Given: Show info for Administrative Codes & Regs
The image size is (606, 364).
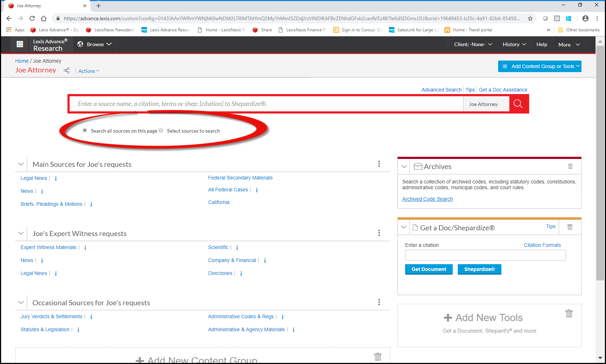Looking at the screenshot, I should pos(282,317).
